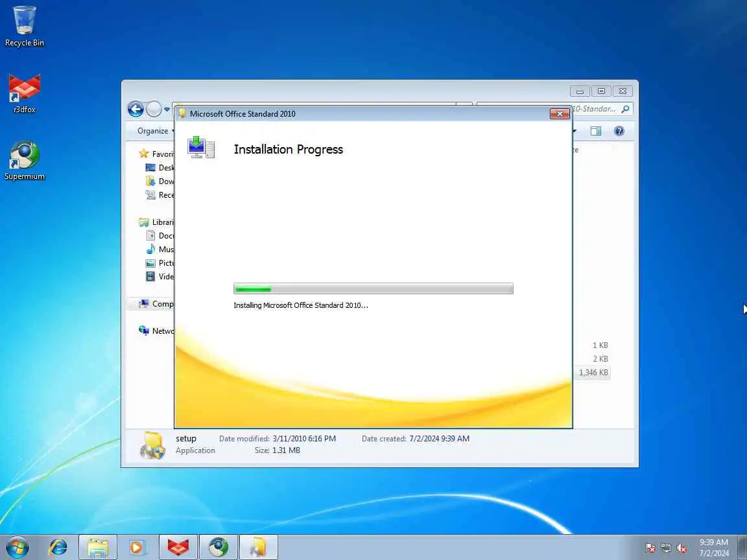The height and width of the screenshot is (560, 747).
Task: Open the Windows Start menu
Action: click(x=18, y=547)
